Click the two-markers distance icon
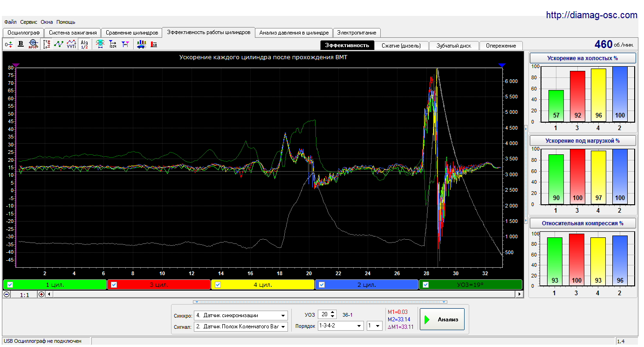Screen dimensions: 644x347 (125, 44)
